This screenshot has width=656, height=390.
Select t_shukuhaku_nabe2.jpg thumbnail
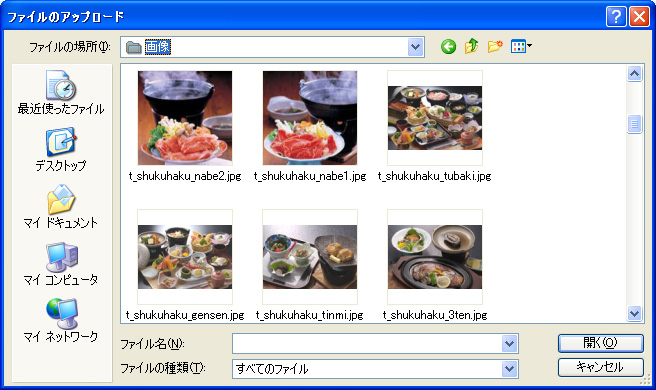click(185, 118)
